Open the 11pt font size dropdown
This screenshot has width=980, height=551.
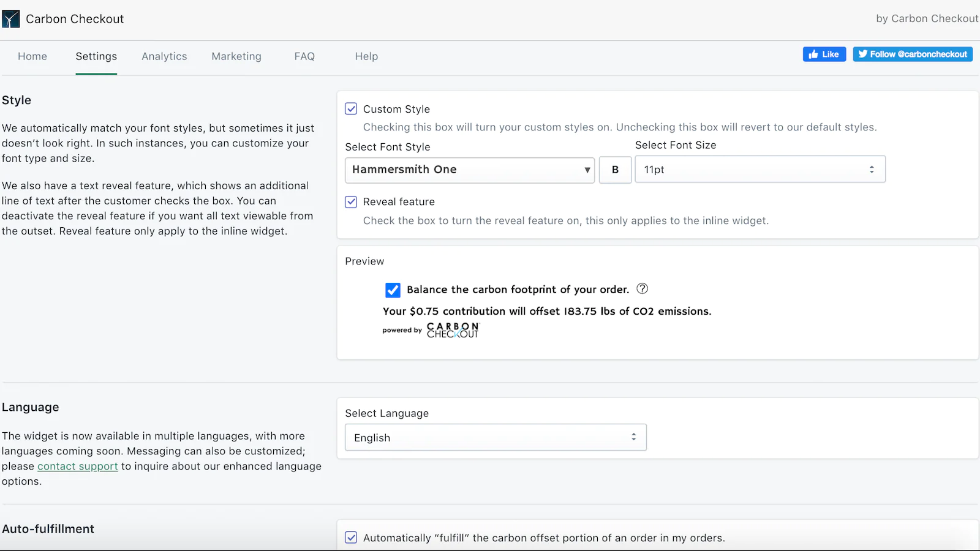(x=759, y=170)
